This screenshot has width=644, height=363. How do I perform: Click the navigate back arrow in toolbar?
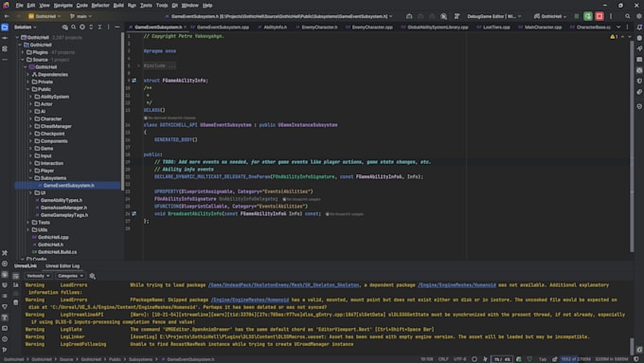point(7,16)
